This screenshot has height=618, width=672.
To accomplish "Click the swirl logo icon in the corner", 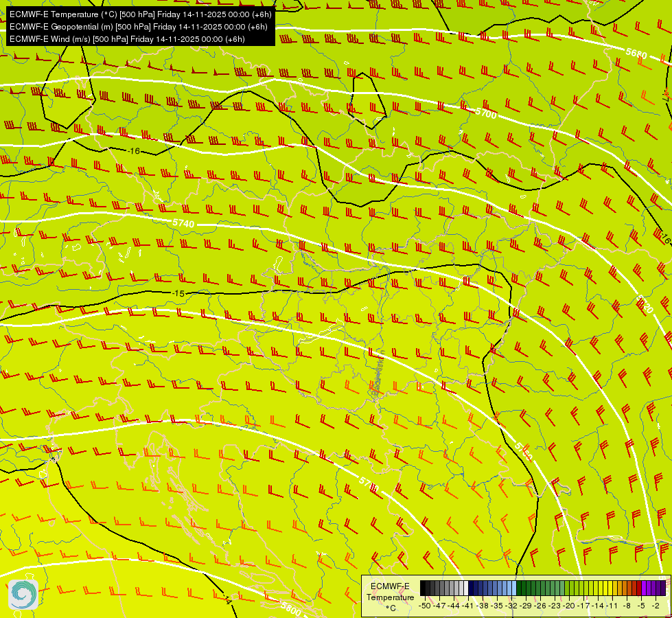I will point(23,595).
